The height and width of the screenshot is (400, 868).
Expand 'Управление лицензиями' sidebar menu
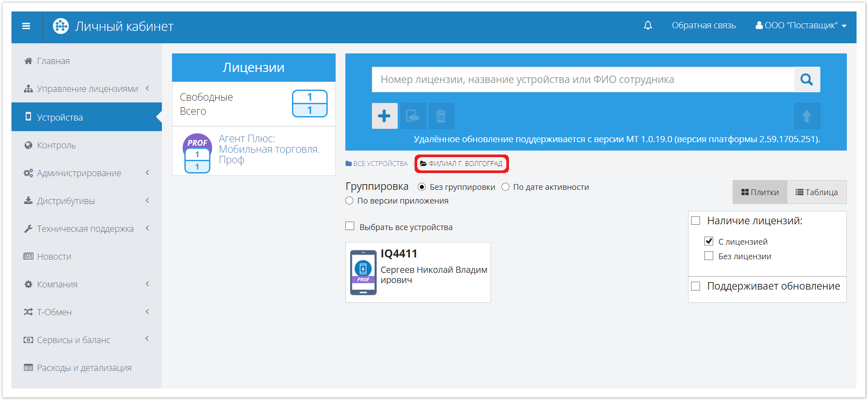click(87, 89)
